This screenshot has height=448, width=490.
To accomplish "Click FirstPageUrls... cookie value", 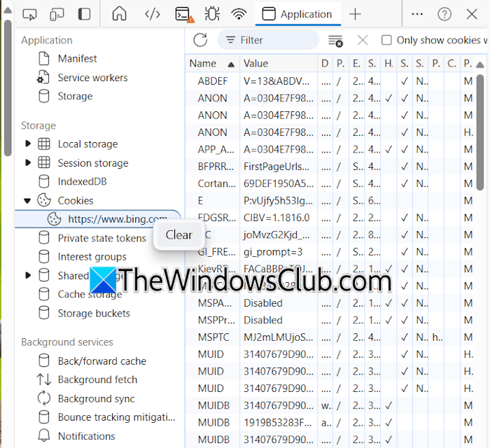I will [276, 167].
